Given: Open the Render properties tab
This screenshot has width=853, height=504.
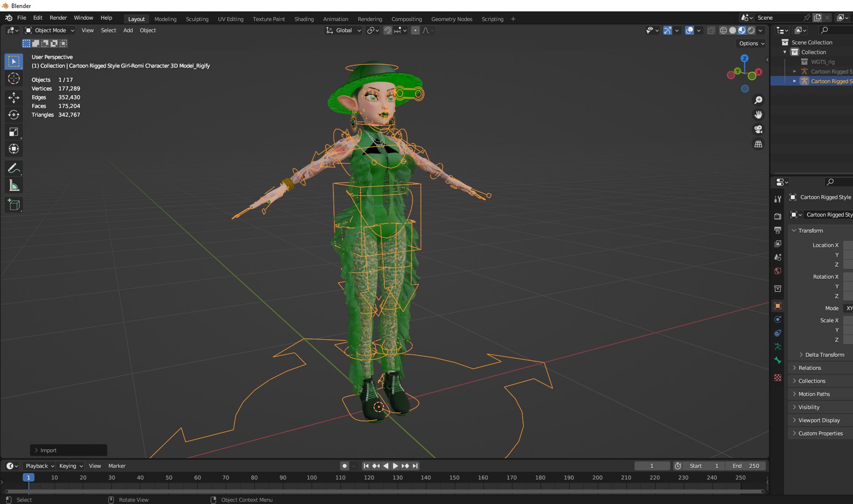Looking at the screenshot, I should 777,217.
